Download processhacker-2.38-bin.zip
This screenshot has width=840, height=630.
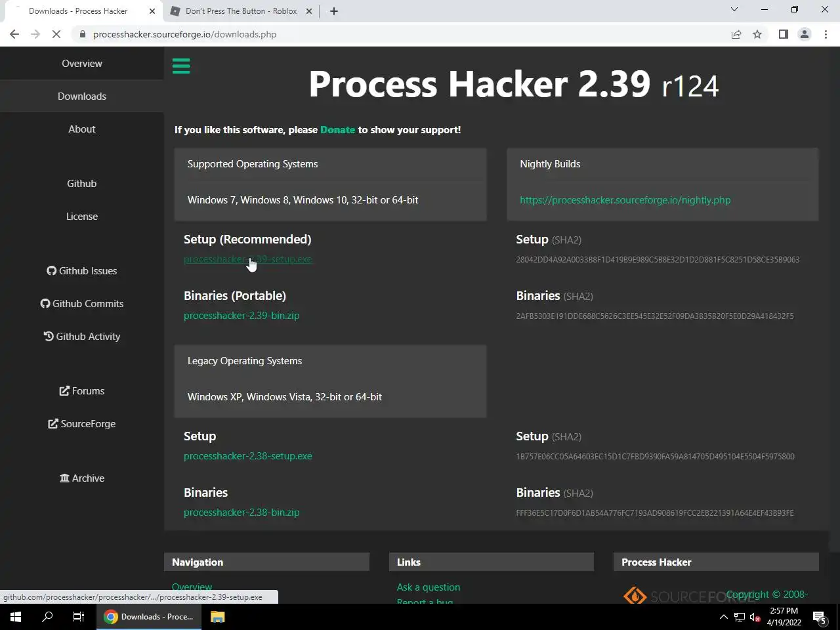[241, 513]
